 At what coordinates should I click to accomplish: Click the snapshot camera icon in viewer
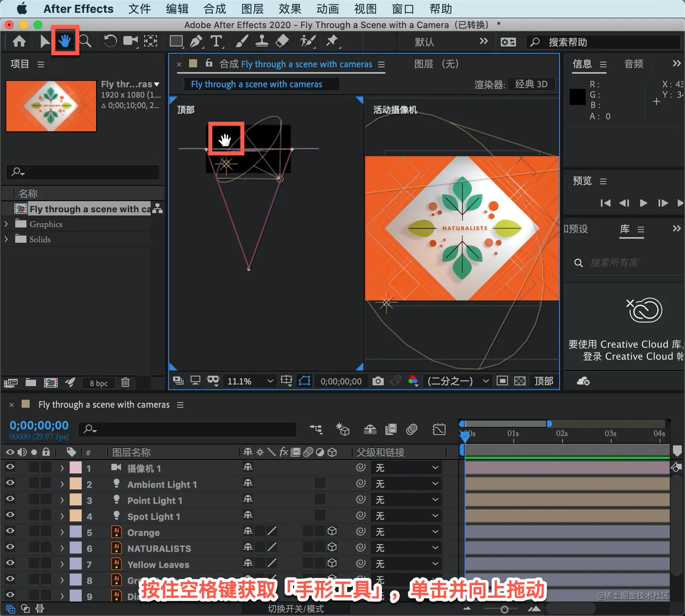[378, 381]
